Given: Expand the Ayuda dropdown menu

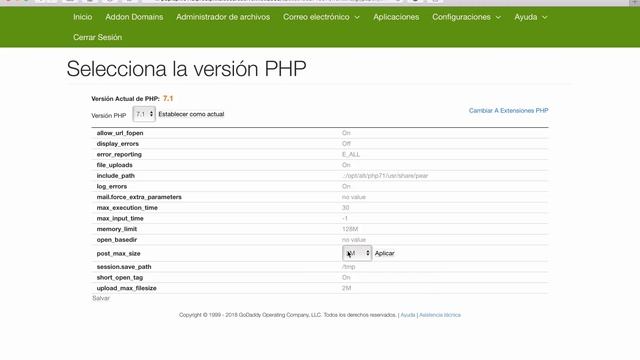Looking at the screenshot, I should tap(530, 17).
